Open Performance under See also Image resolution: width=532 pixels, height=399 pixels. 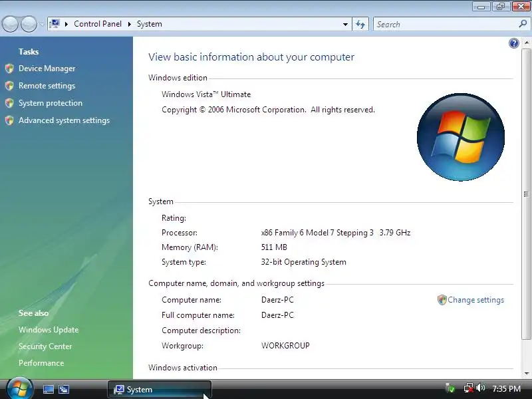point(41,363)
